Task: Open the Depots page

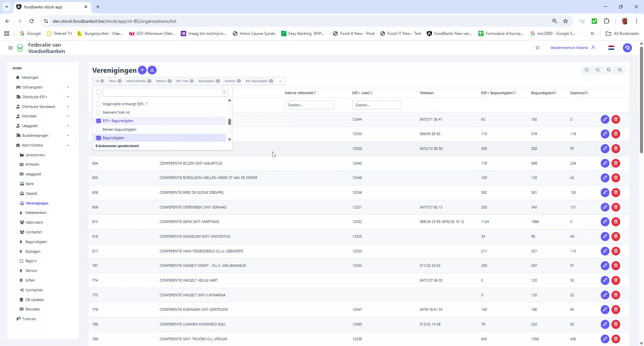Action: [x=32, y=193]
